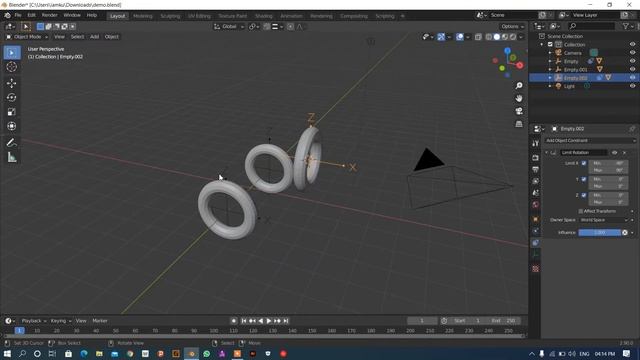Open the Add Object Constraint dropdown
Viewport: 640px width, 360px height.
(590, 140)
